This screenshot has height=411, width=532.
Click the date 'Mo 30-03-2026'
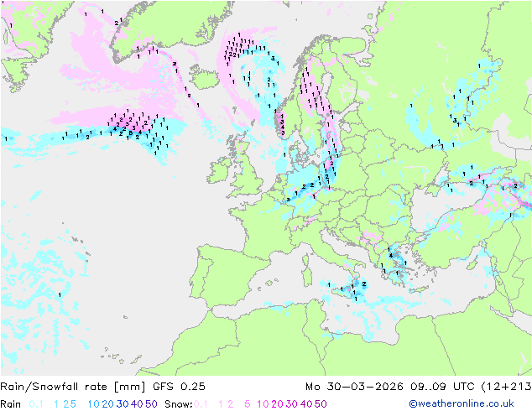[354, 387]
